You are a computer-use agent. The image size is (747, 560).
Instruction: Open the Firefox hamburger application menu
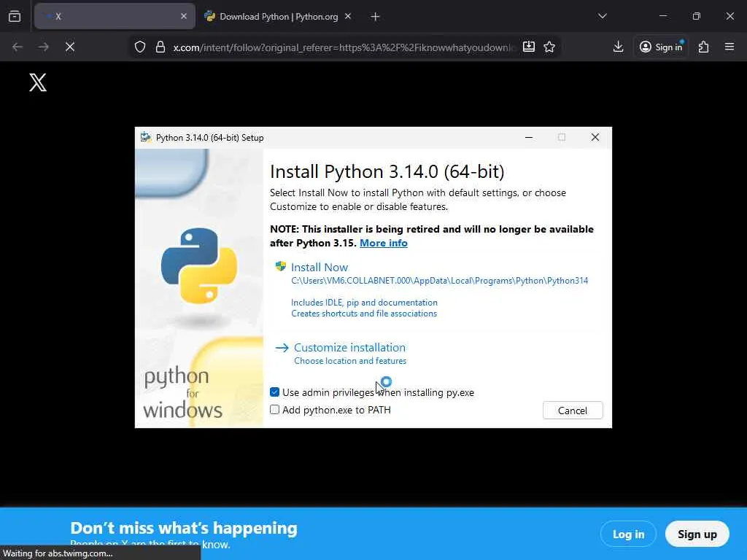(x=729, y=47)
